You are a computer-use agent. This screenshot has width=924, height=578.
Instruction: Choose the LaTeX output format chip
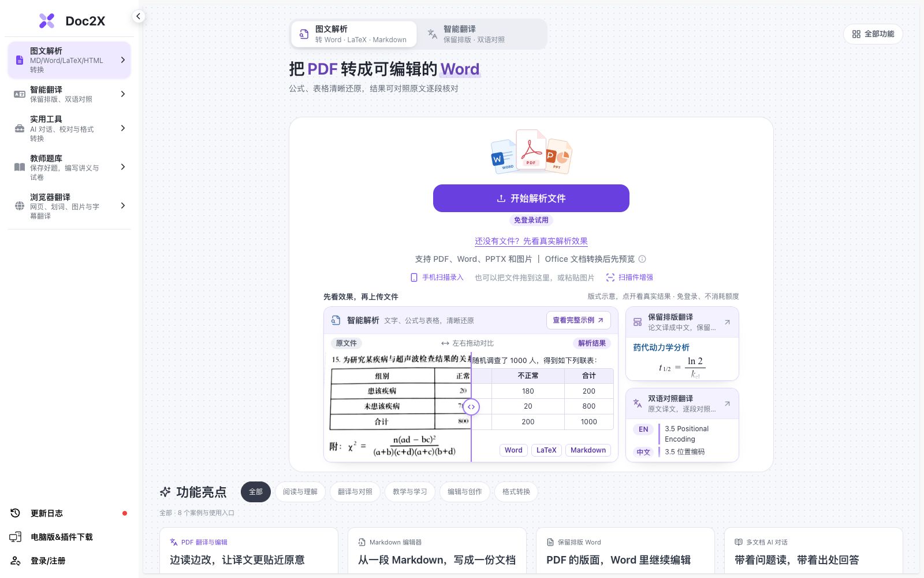tap(546, 450)
